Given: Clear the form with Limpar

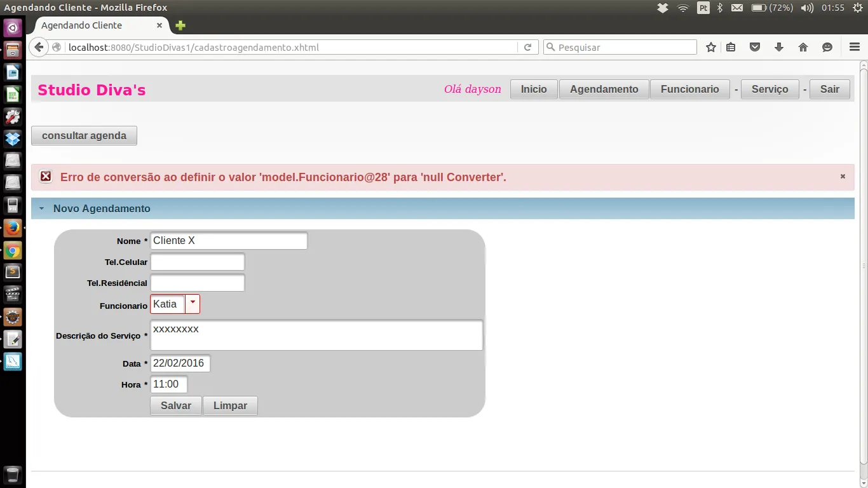Looking at the screenshot, I should [230, 406].
